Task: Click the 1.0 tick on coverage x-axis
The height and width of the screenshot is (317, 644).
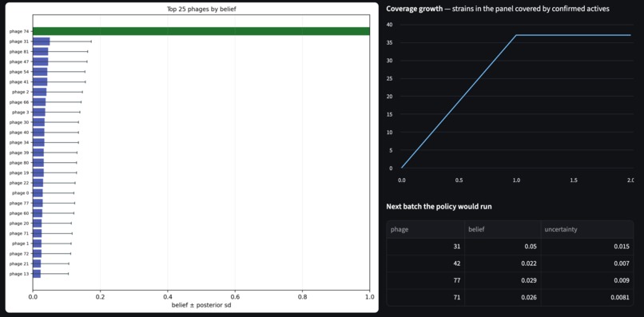Action: coord(517,180)
